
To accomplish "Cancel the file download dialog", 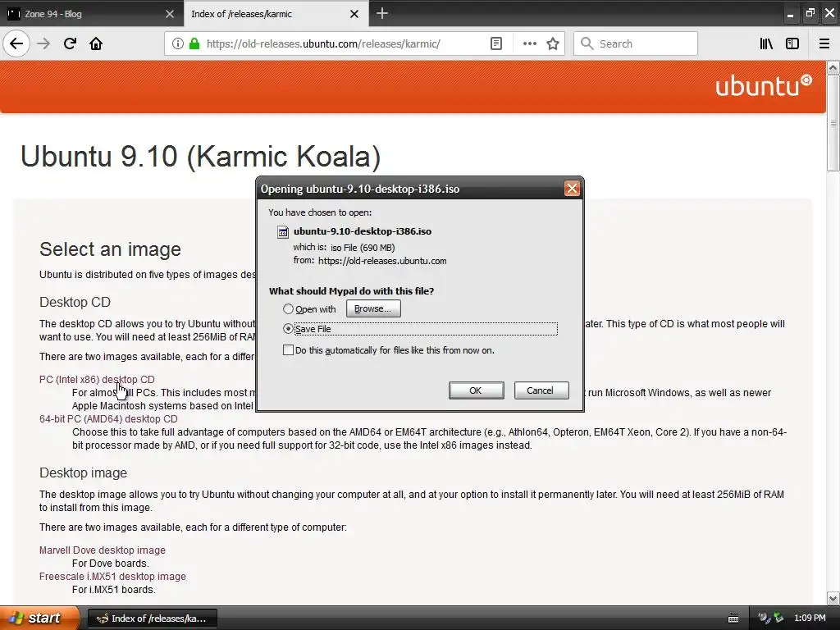I will tap(541, 390).
